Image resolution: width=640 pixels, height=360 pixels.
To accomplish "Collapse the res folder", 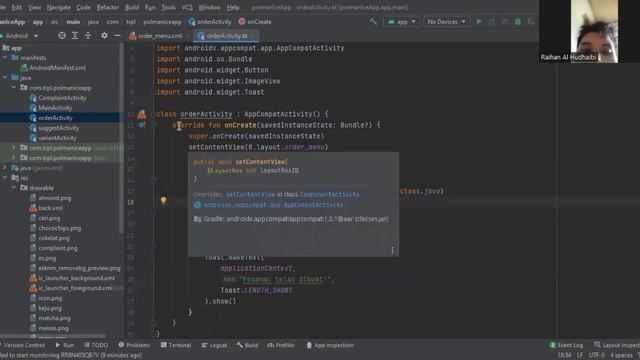I will tap(5, 178).
